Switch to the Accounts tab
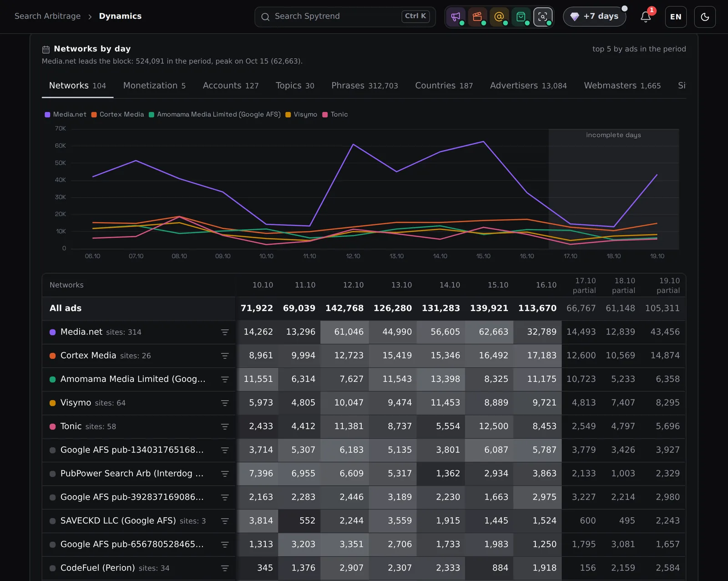Viewport: 728px width, 581px height. (x=231, y=86)
